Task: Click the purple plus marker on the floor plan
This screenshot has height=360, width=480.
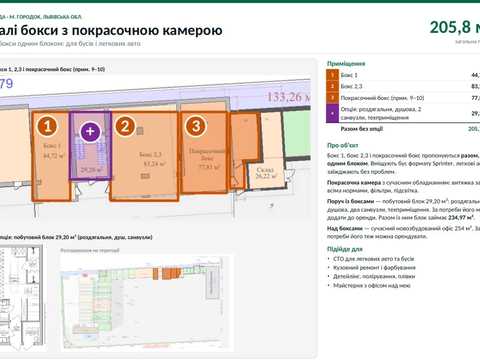Action: click(x=90, y=131)
